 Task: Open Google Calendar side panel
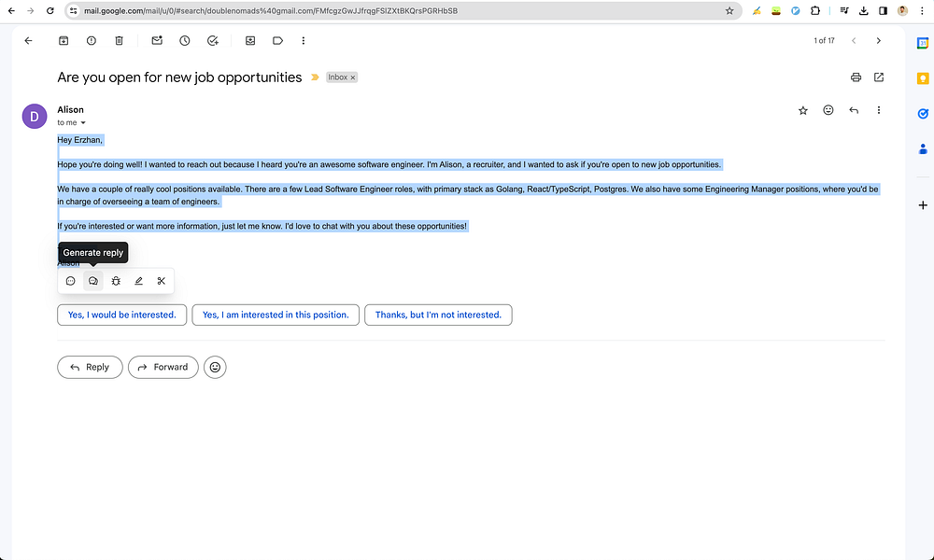tap(923, 43)
